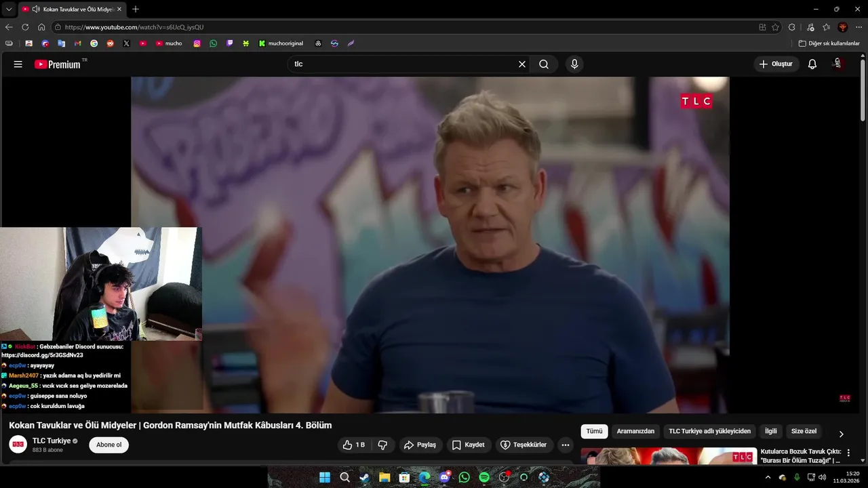The width and height of the screenshot is (868, 488).
Task: Select the İlgili chip
Action: tap(771, 432)
